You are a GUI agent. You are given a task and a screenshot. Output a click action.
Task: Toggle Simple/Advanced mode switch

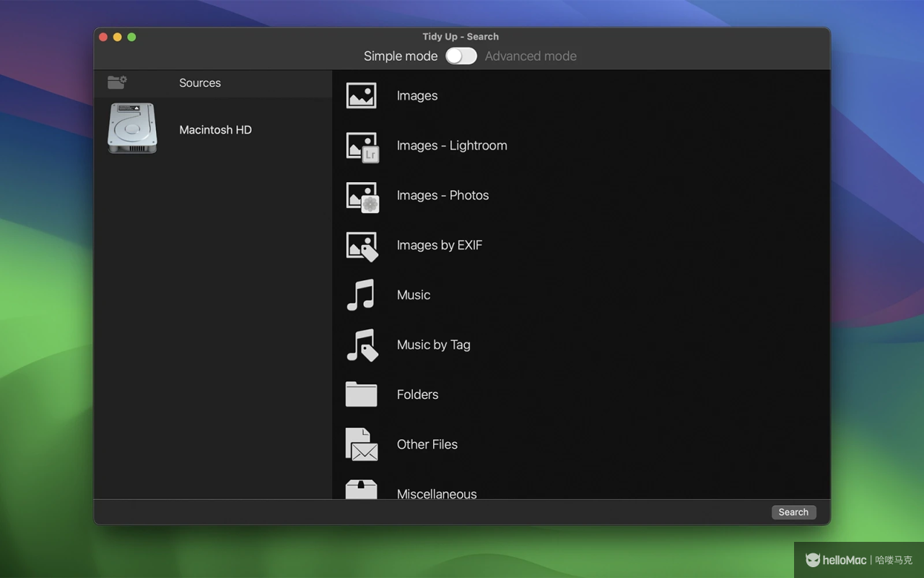(x=461, y=56)
